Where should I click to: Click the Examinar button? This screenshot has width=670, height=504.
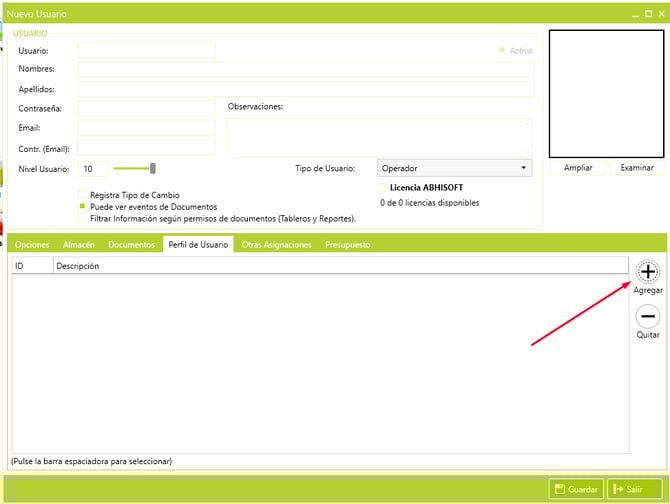coord(636,168)
